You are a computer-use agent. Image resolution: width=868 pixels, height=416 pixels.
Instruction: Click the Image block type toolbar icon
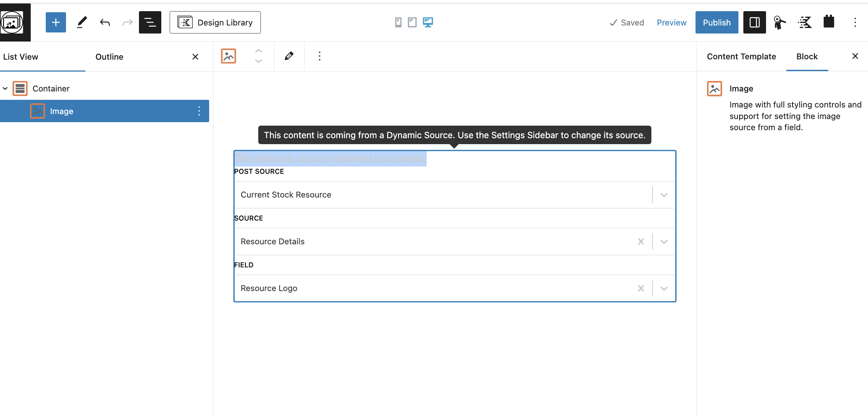229,56
